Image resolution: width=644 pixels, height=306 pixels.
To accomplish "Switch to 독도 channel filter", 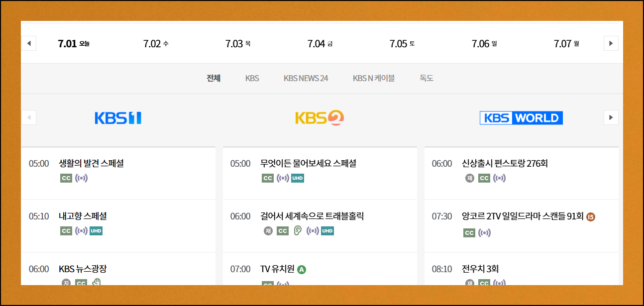I will pos(427,78).
